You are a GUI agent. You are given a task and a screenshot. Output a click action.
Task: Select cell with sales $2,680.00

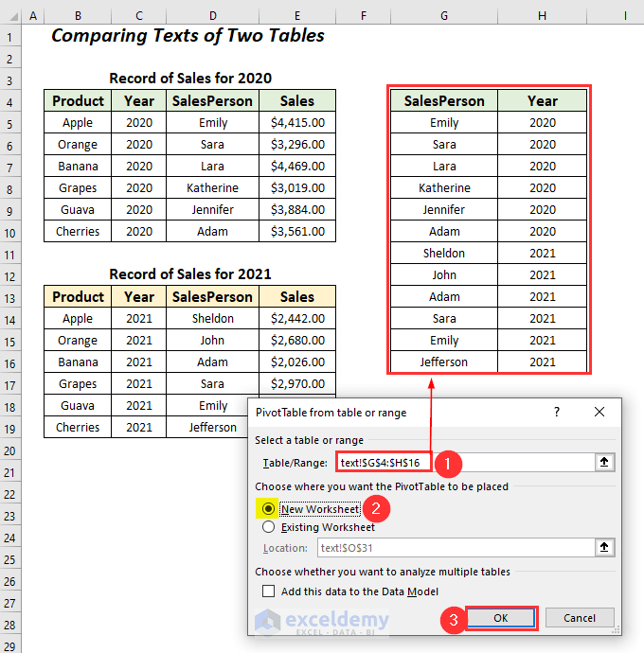tap(297, 341)
